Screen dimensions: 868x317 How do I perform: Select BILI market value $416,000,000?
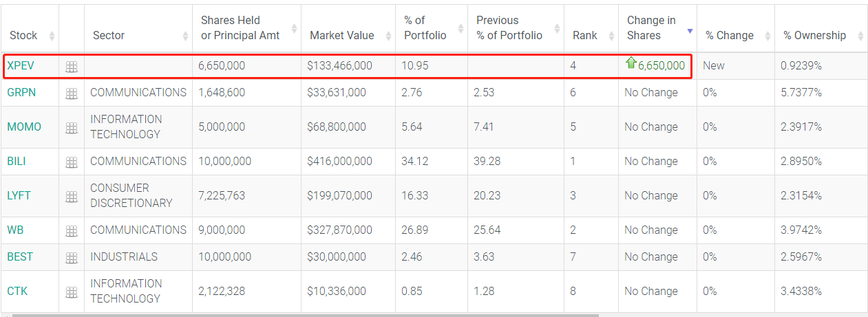click(x=339, y=161)
